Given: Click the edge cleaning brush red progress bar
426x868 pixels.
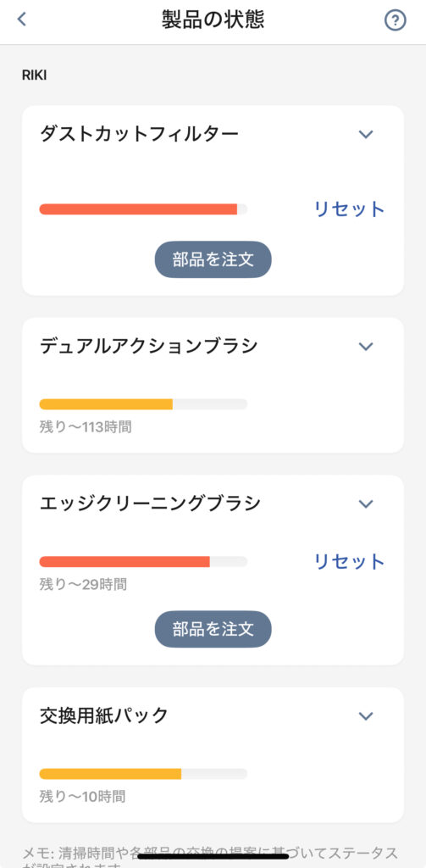Looking at the screenshot, I should tap(143, 561).
